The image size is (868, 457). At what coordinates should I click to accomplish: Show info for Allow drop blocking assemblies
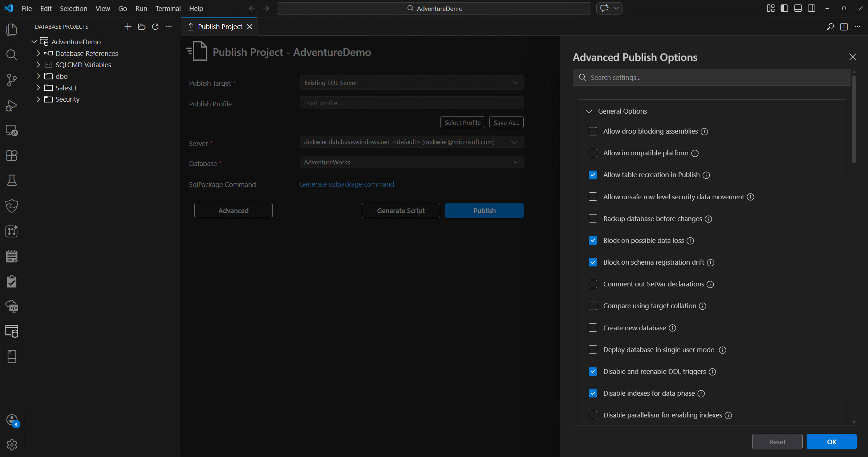[x=704, y=131]
